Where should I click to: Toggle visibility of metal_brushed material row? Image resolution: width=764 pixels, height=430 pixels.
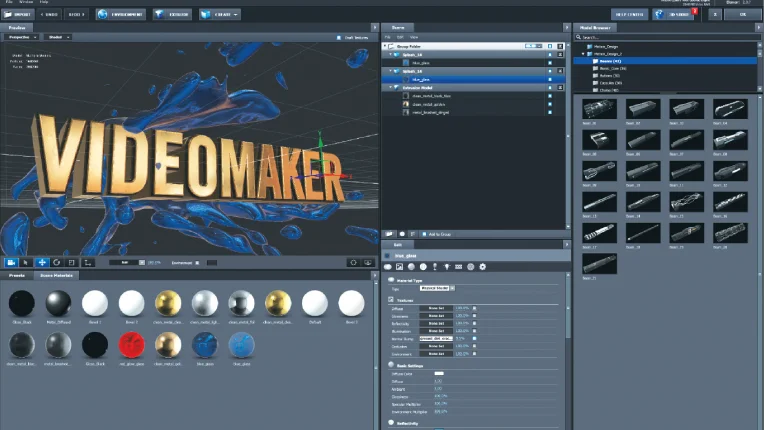[550, 112]
